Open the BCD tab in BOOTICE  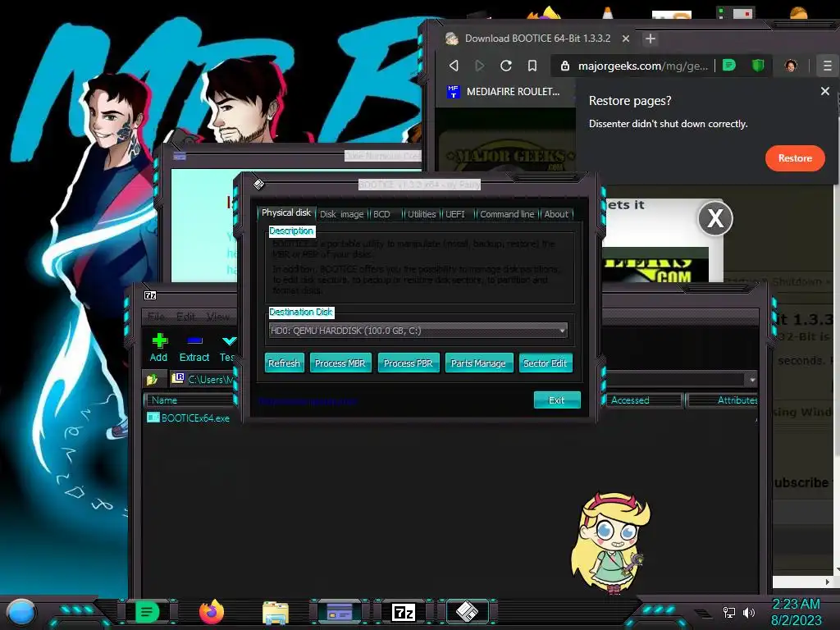point(382,214)
